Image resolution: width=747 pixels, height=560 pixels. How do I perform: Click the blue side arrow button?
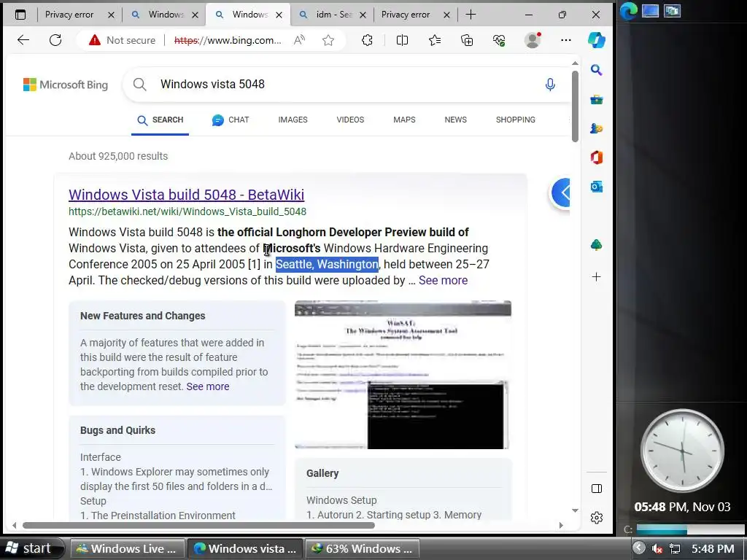[561, 192]
